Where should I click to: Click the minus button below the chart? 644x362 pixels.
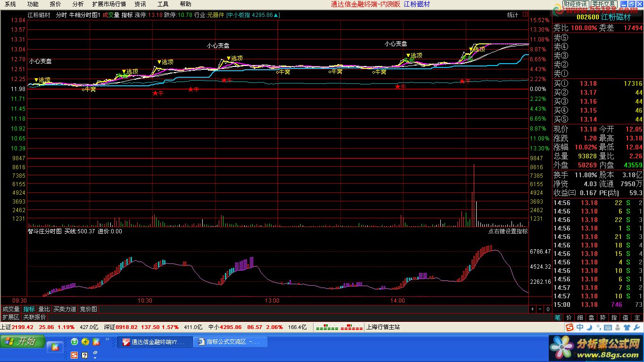coord(540,309)
